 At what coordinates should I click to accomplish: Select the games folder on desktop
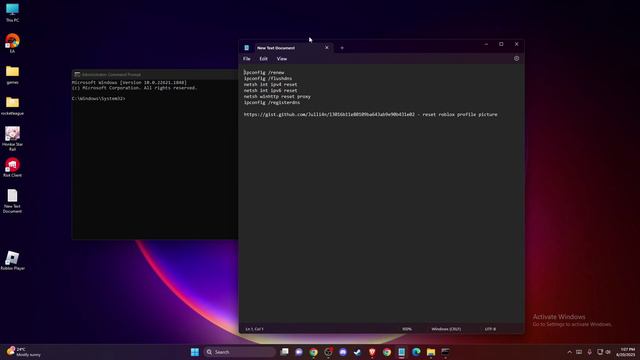point(12,75)
